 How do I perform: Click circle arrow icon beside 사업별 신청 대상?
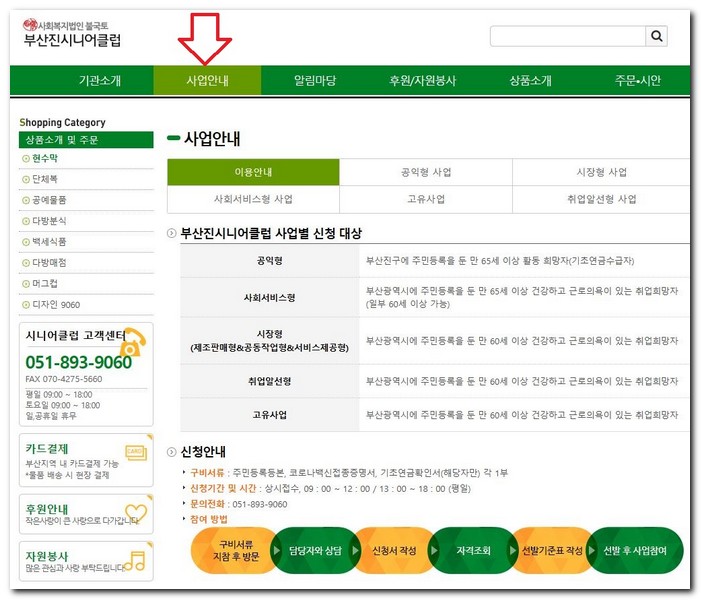[171, 233]
